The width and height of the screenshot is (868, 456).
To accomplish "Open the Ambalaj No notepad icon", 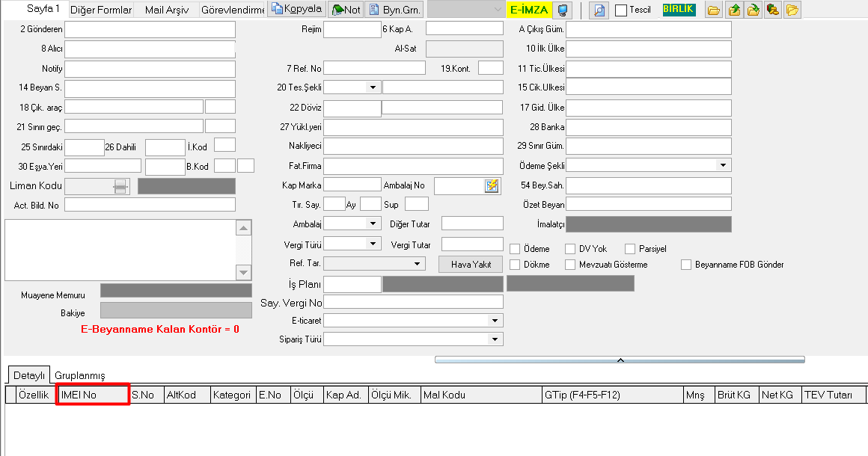I will point(492,185).
